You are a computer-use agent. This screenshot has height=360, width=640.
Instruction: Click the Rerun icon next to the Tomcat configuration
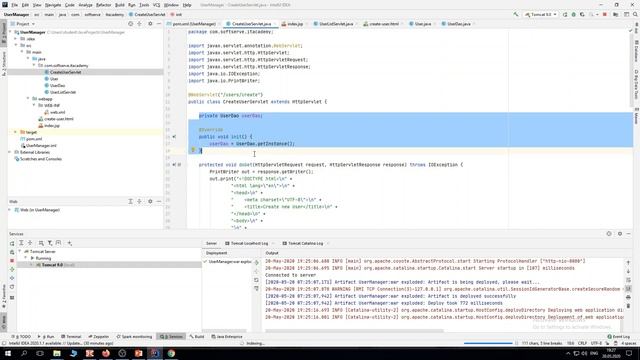pyautogui.click(x=565, y=14)
